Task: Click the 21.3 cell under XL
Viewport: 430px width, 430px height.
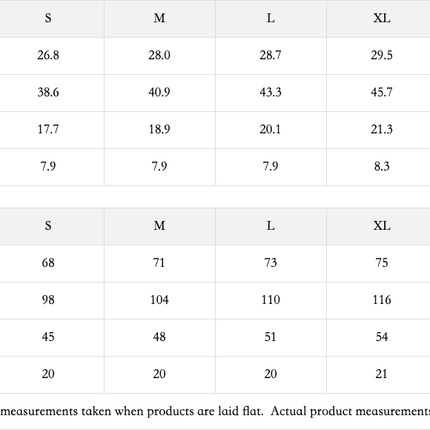Action: point(382,130)
